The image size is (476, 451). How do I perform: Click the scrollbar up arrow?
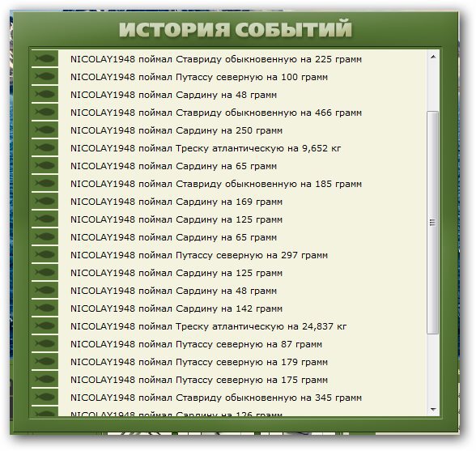[433, 57]
